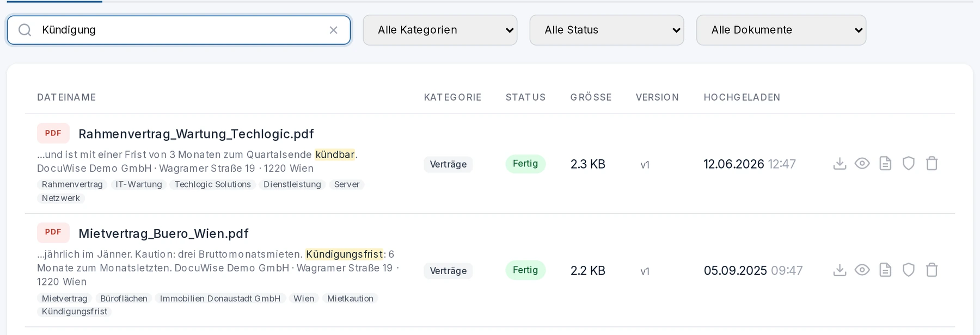The width and height of the screenshot is (980, 335).
Task: Open the Alle Dokumente dropdown
Action: pos(781,30)
